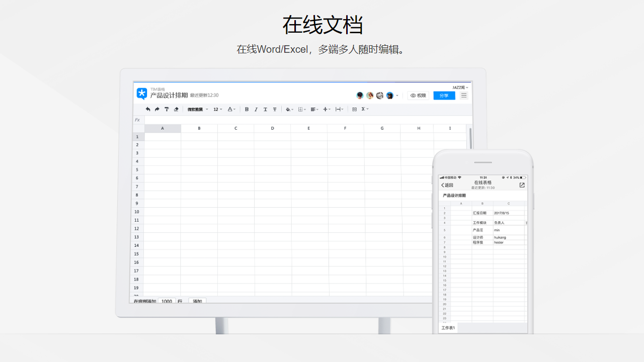Toggle underline formatting
The image size is (644, 362).
pyautogui.click(x=265, y=109)
